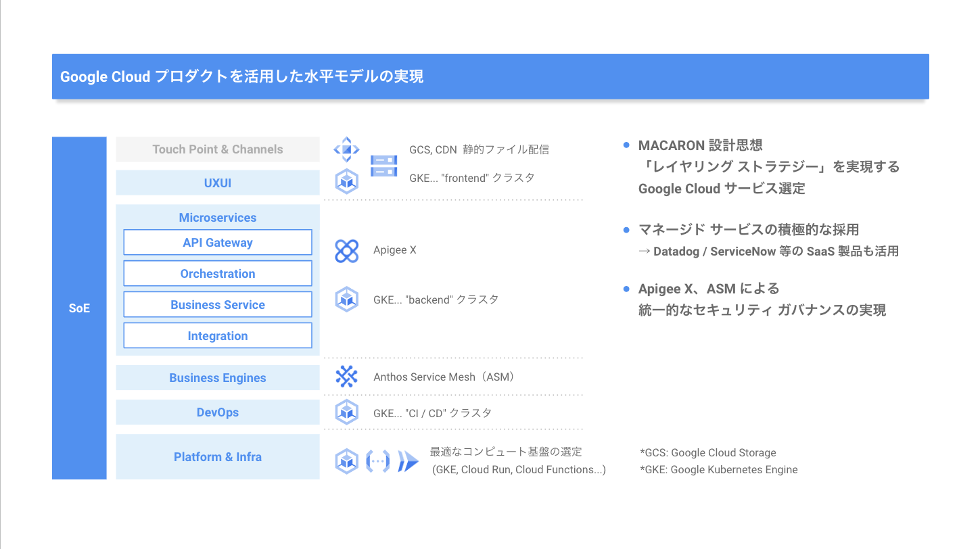Viewport: 980px width, 549px height.
Task: Click the GKE icon next to frontend cluster
Action: click(346, 181)
